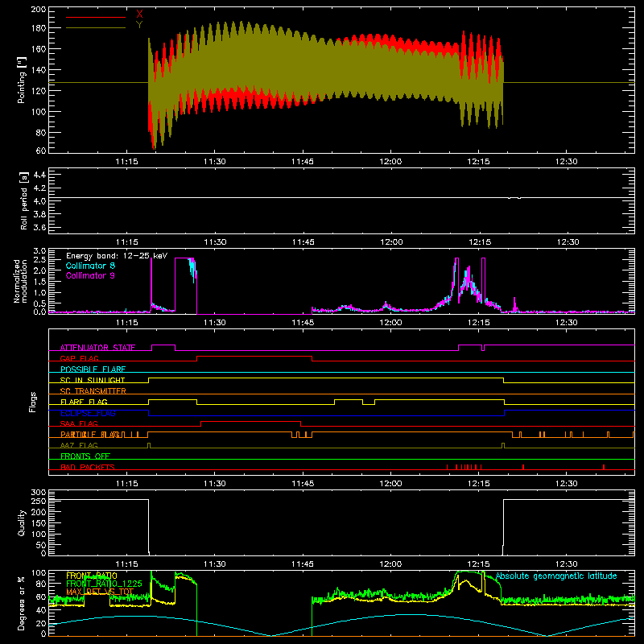Click the SC_IN_SUNLIGHT flag label

(x=93, y=380)
